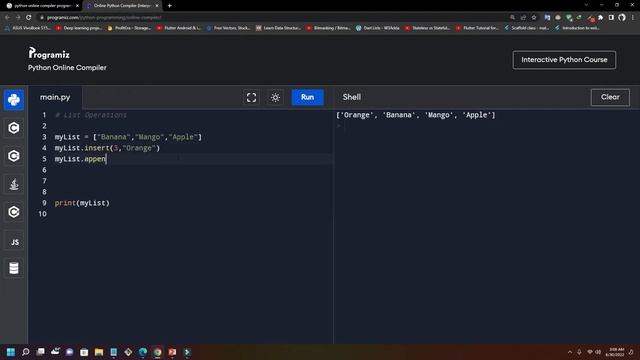
Task: Open the Python compiler sidebar icon
Action: (14, 100)
